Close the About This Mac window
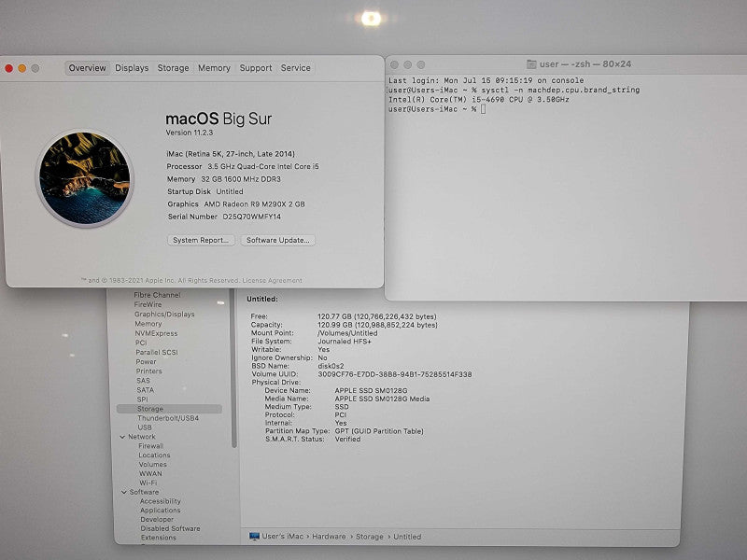The width and height of the screenshot is (747, 560). pos(8,68)
